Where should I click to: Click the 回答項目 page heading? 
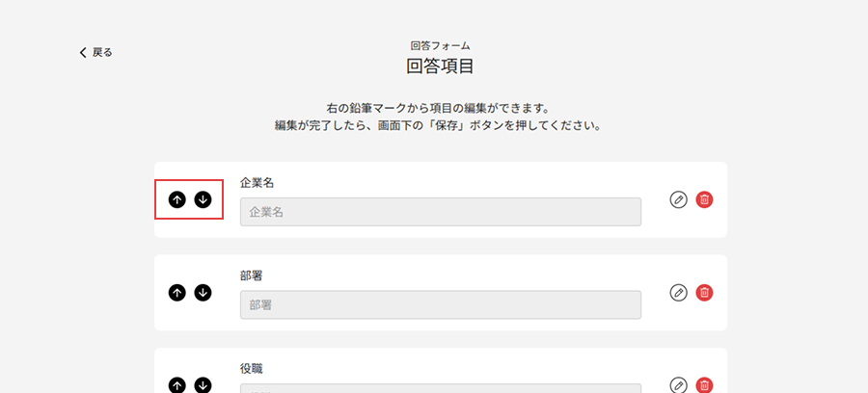tap(440, 66)
